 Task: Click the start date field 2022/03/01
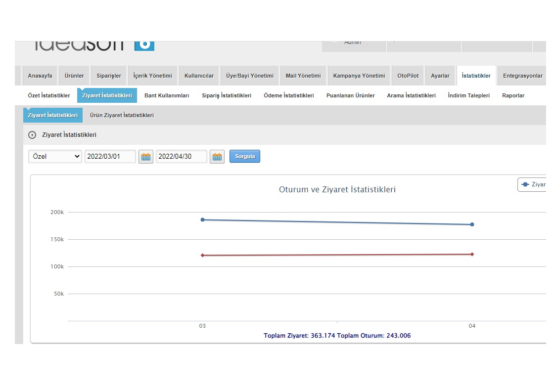(110, 156)
